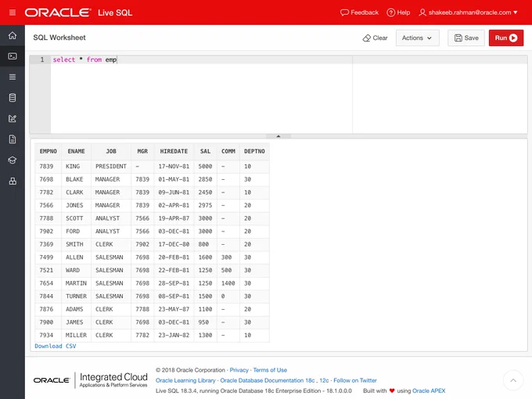Select the BLAKE employee name cell

76,179
